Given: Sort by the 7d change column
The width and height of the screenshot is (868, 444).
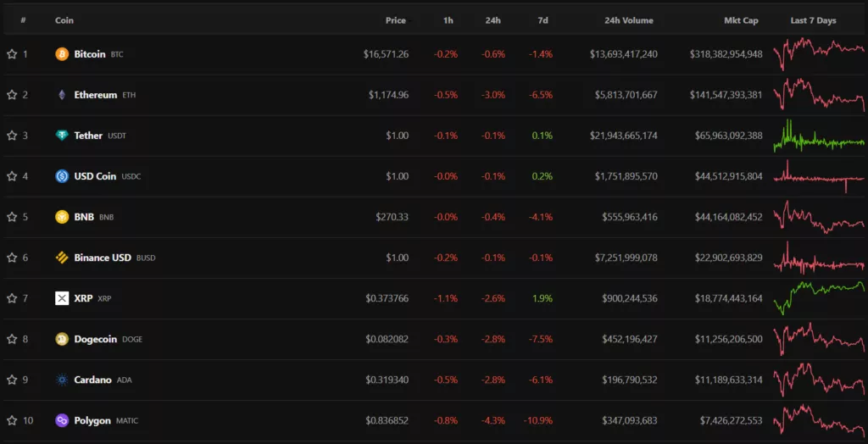Looking at the screenshot, I should pos(542,20).
